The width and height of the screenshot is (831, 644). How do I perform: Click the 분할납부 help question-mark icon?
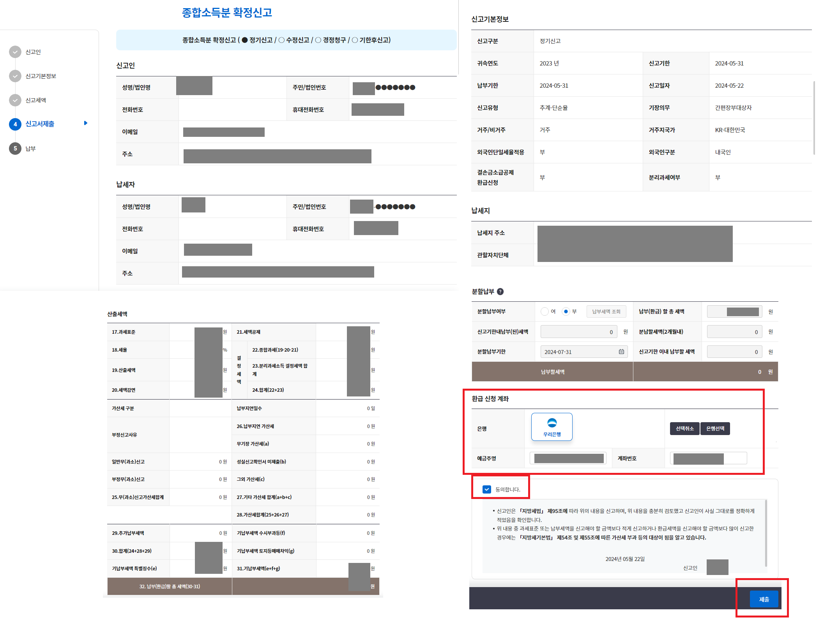[500, 292]
